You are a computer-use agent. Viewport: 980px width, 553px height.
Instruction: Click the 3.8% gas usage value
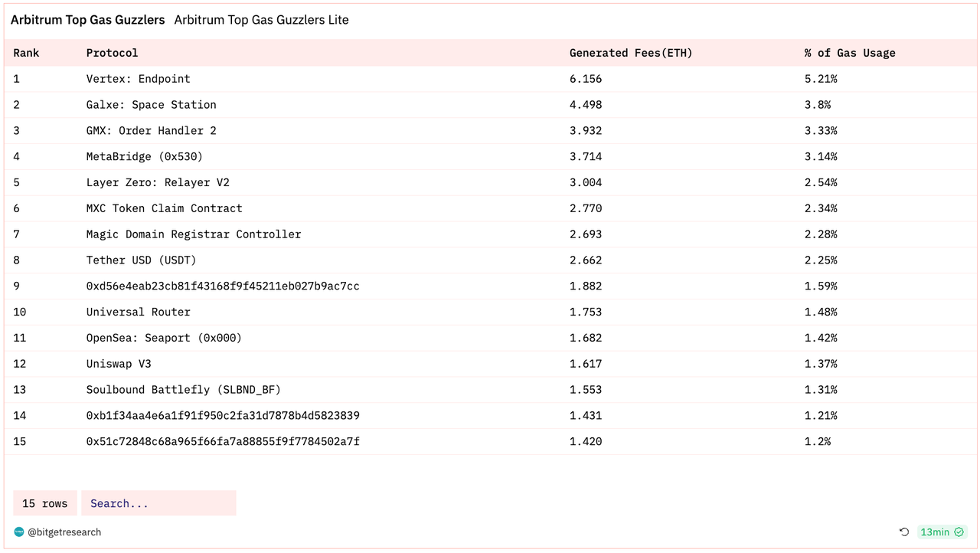[818, 105]
